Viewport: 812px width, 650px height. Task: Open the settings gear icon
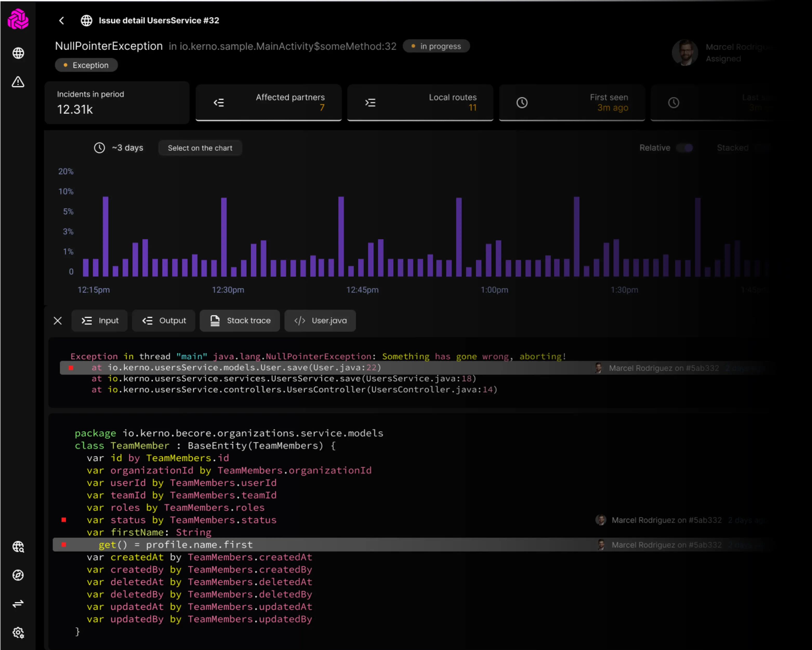(x=18, y=633)
